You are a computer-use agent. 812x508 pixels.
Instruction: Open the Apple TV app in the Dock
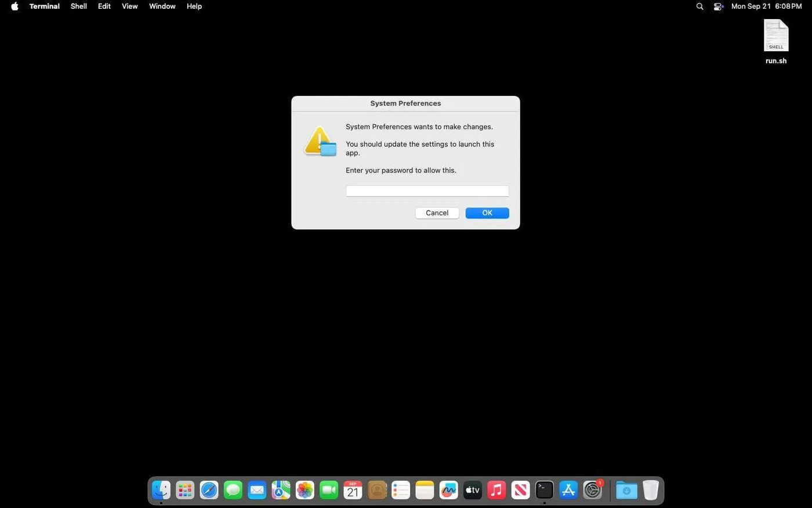click(473, 491)
